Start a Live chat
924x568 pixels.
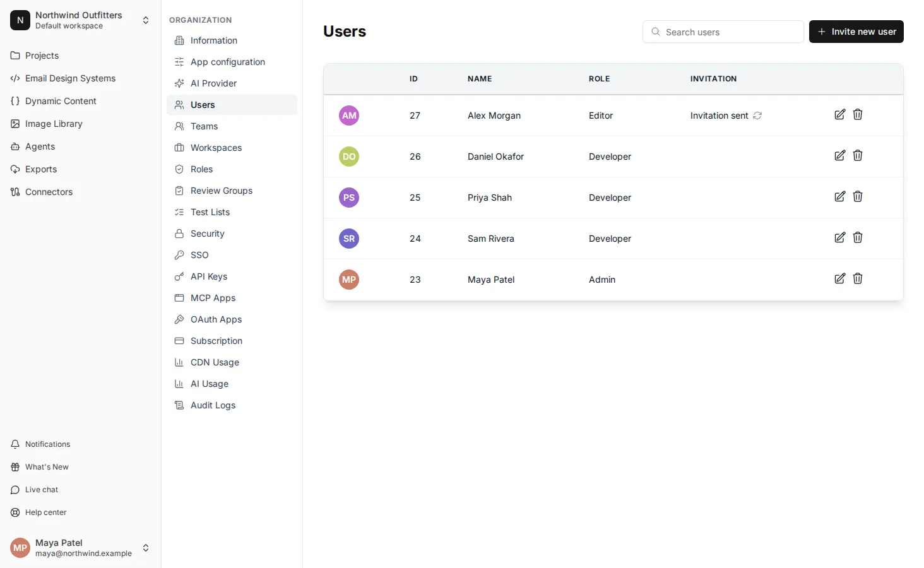click(81, 490)
